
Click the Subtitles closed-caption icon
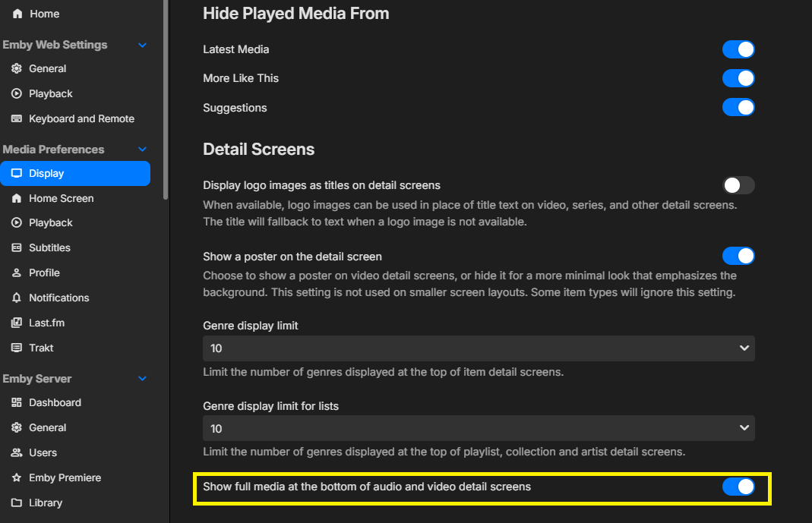(x=16, y=247)
